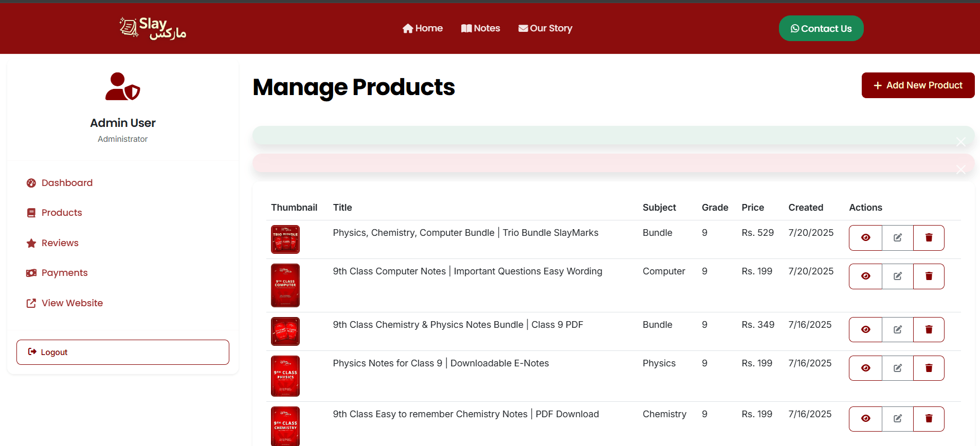
Task: View the Trio Bundle SlayMarks product
Action: 865,238
